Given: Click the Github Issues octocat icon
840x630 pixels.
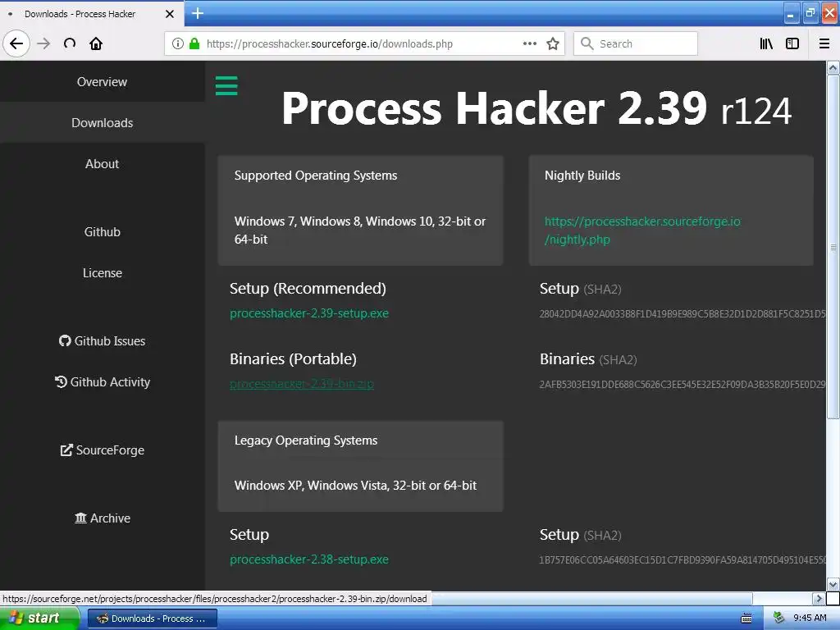Looking at the screenshot, I should pyautogui.click(x=65, y=340).
